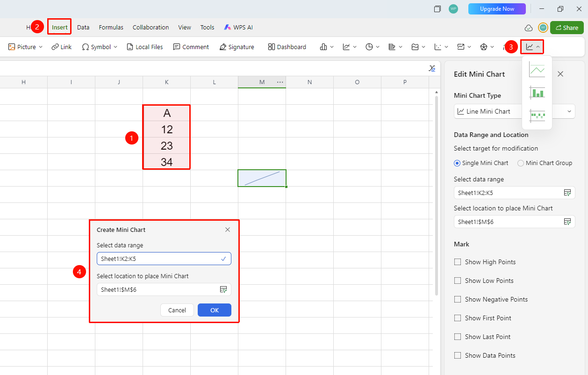The width and height of the screenshot is (588, 375).
Task: Open the three-dots menu on column M header
Action: tap(280, 82)
